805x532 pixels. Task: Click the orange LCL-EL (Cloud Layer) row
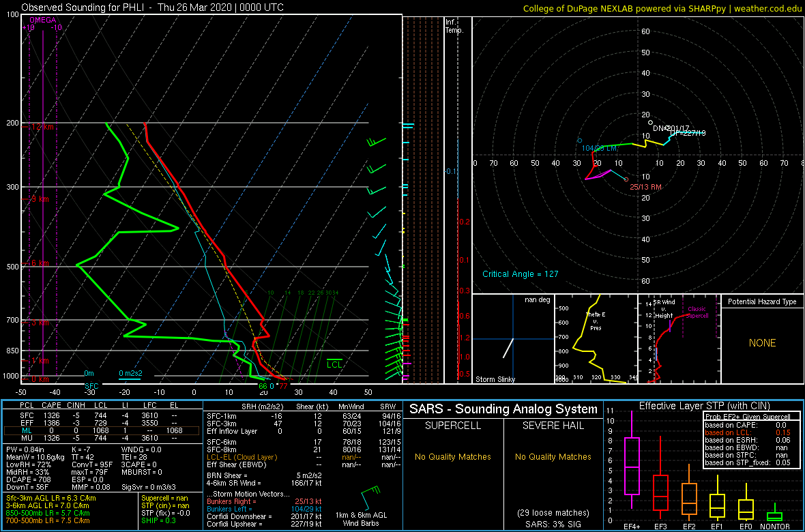(x=303, y=456)
